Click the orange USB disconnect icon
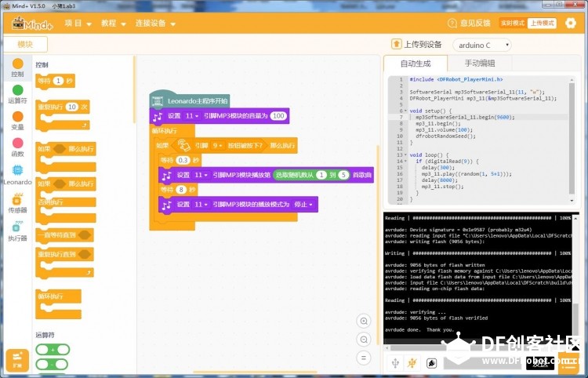Screen dimensions: 588x378 (412, 363)
